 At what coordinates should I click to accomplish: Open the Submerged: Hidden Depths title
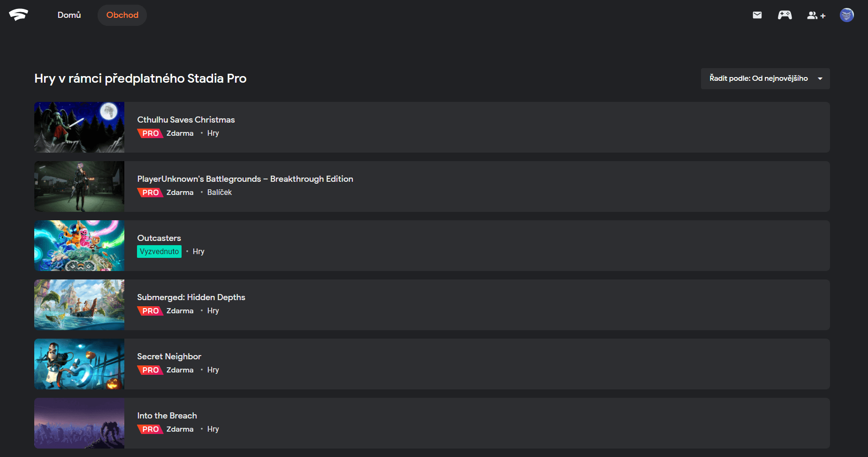coord(191,297)
